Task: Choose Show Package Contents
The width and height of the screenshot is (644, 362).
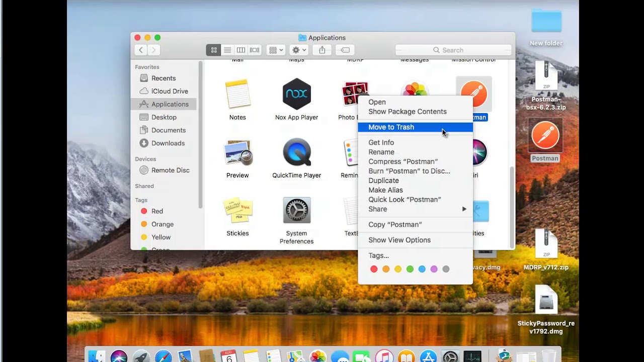Action: [x=415, y=112]
